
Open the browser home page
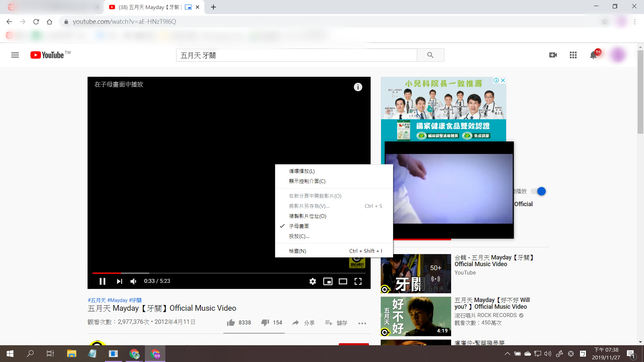[49, 21]
